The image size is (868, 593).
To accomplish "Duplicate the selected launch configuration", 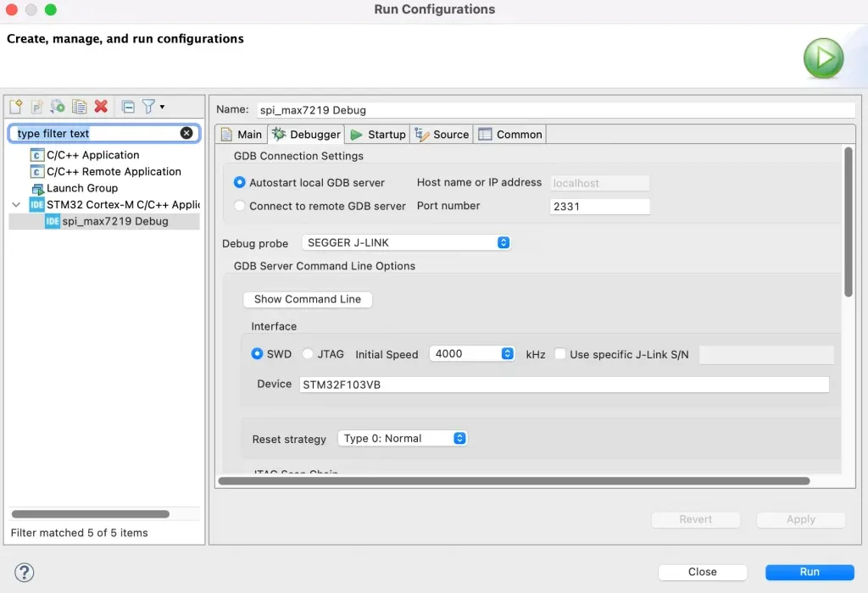I will coord(79,107).
